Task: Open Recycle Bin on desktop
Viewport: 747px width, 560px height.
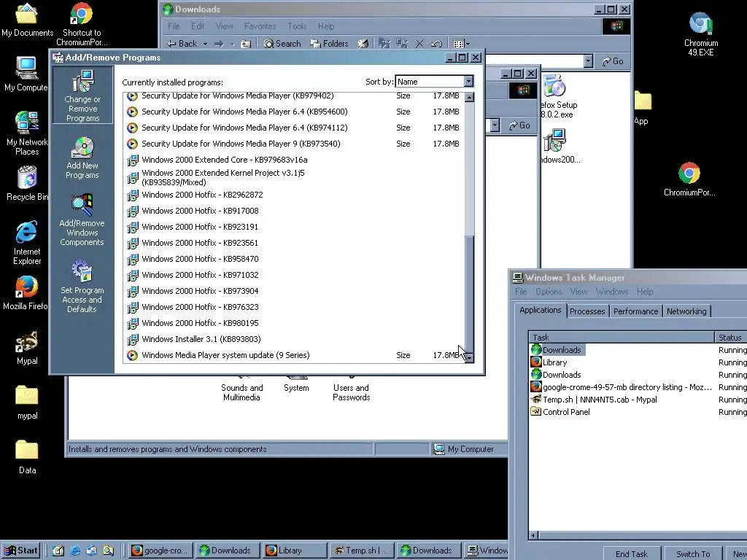Action: point(27,183)
